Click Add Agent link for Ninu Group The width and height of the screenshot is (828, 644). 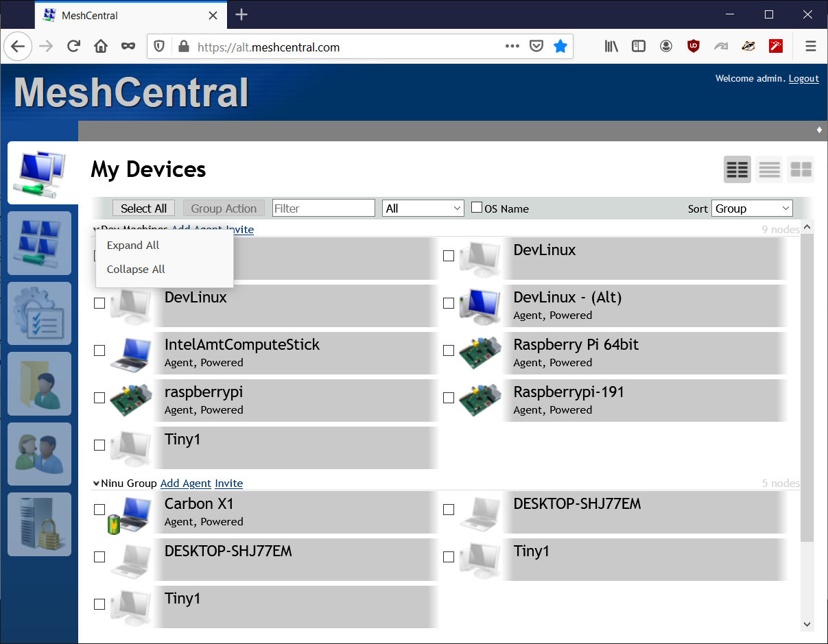[x=186, y=484]
